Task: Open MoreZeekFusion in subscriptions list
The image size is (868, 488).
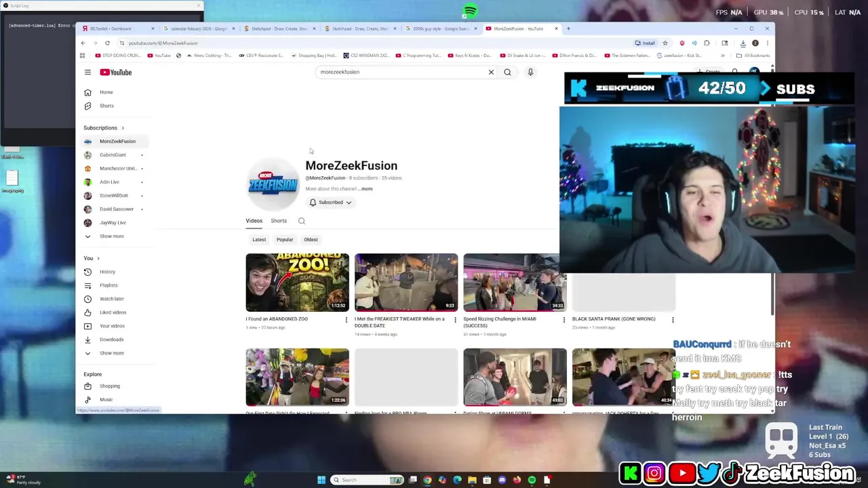Action: 114,141
